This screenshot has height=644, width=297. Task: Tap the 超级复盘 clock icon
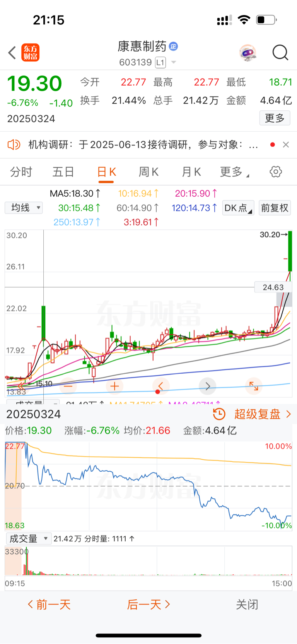click(x=219, y=414)
